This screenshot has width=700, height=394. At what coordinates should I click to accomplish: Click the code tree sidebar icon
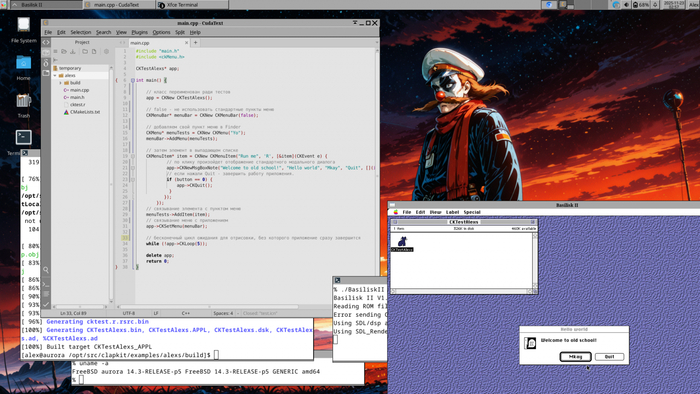[46, 42]
